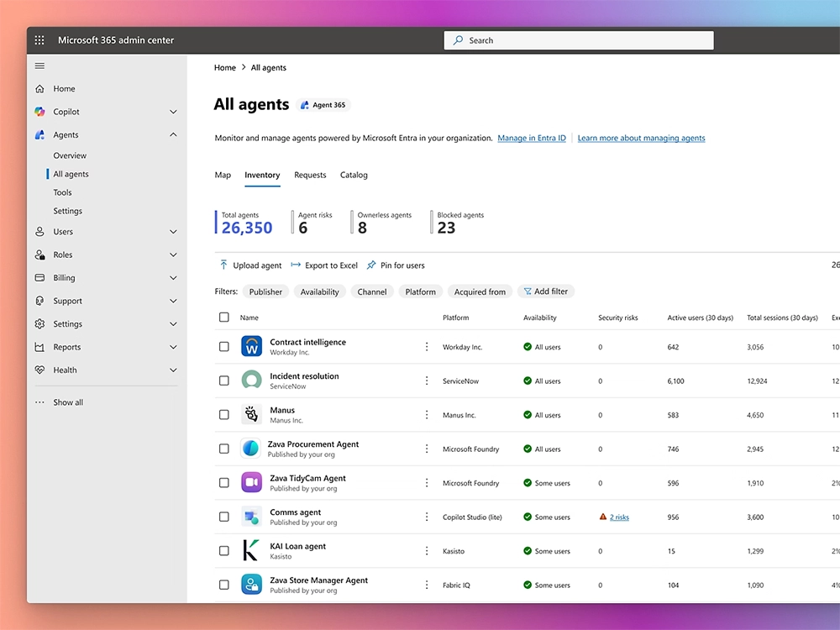Open the Catalog tab
The height and width of the screenshot is (630, 840).
coord(354,175)
